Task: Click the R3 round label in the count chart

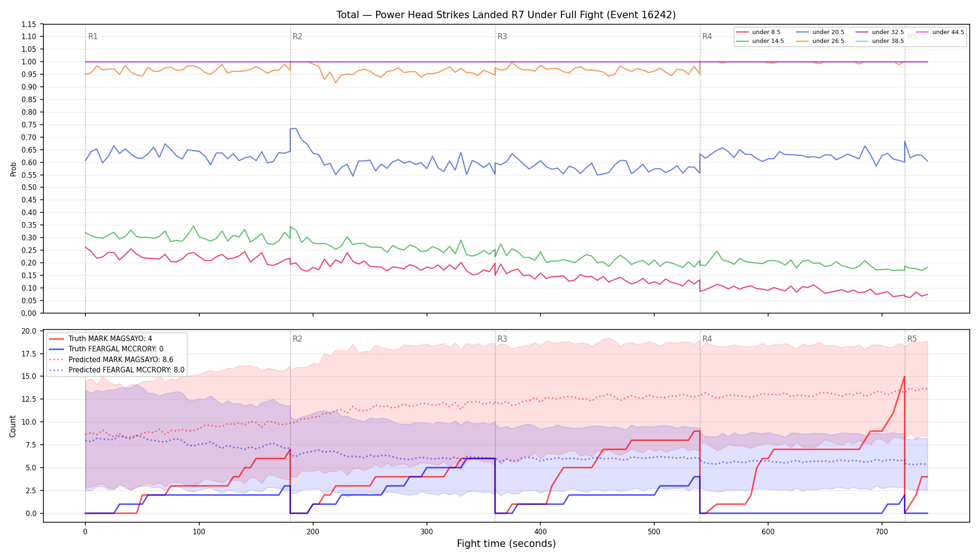Action: pos(502,339)
